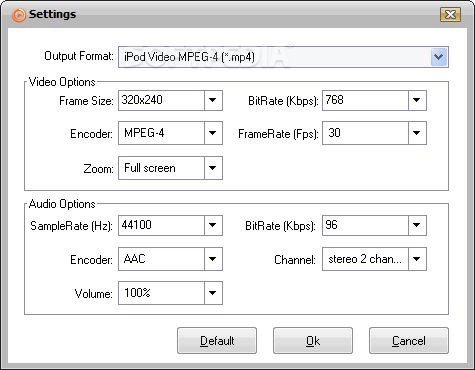Viewport: 475px width, 370px height.
Task: Click the Video Options group label
Action: pos(62,82)
